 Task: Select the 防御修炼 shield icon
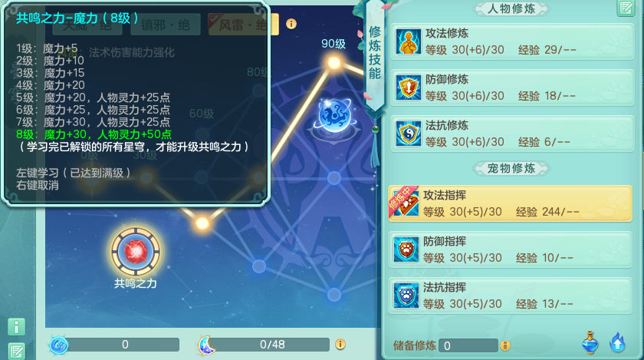click(408, 88)
